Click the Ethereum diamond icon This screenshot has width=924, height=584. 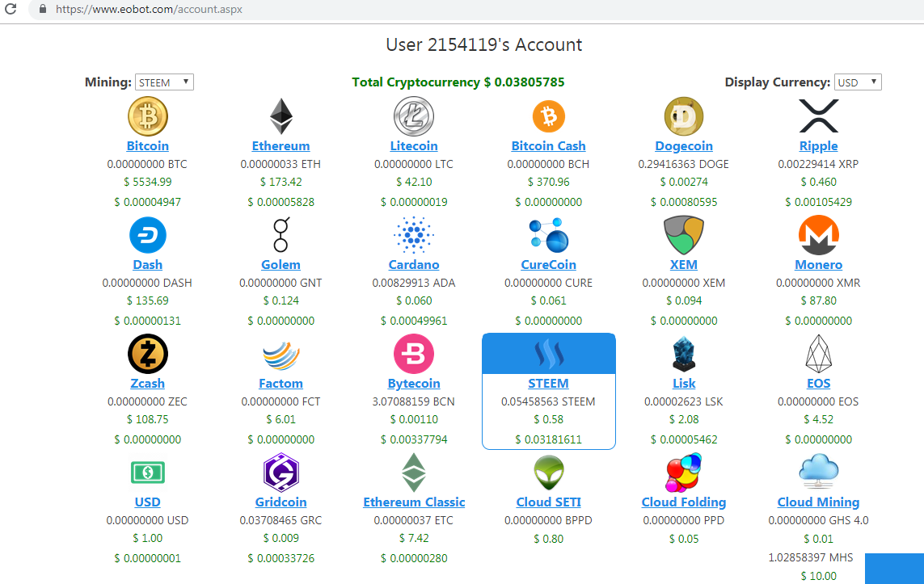(x=281, y=116)
